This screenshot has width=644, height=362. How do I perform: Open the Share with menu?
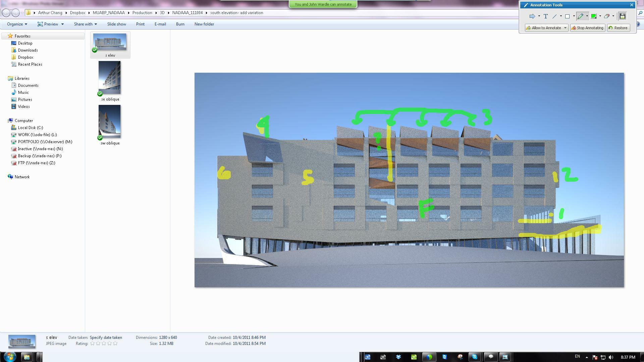point(85,24)
